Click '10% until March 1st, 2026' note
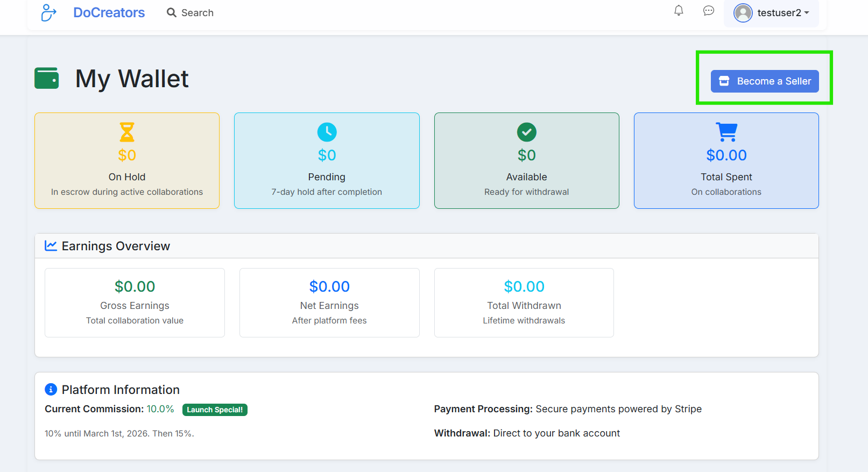This screenshot has width=868, height=472. pos(119,434)
